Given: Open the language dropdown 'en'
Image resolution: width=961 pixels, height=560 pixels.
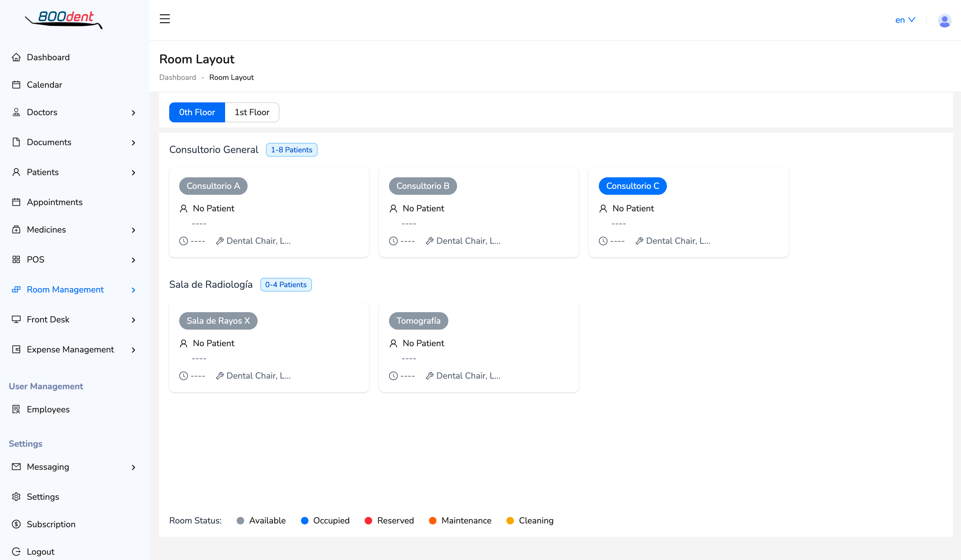Looking at the screenshot, I should click(905, 20).
